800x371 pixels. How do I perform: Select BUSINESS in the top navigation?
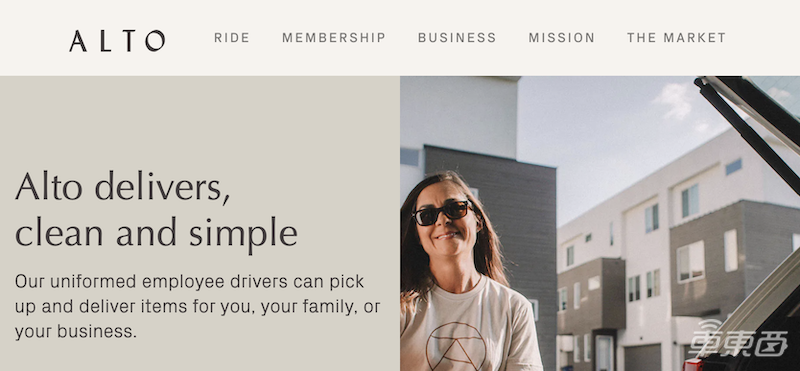pos(457,38)
